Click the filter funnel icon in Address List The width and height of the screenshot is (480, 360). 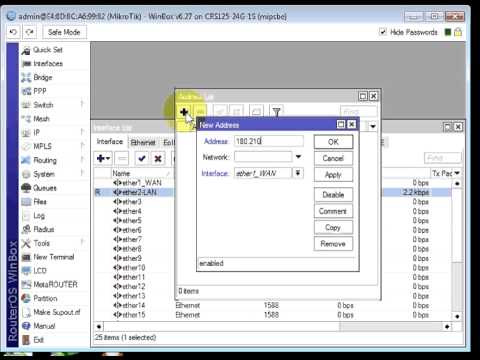pyautogui.click(x=276, y=112)
